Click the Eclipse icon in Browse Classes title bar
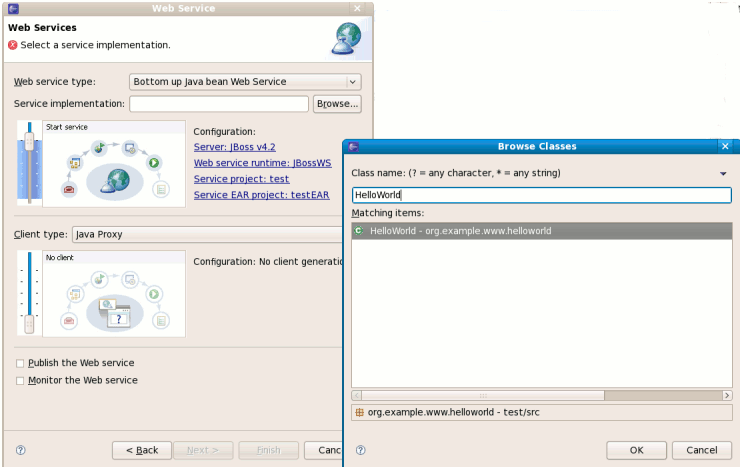740x467 pixels. [x=353, y=147]
